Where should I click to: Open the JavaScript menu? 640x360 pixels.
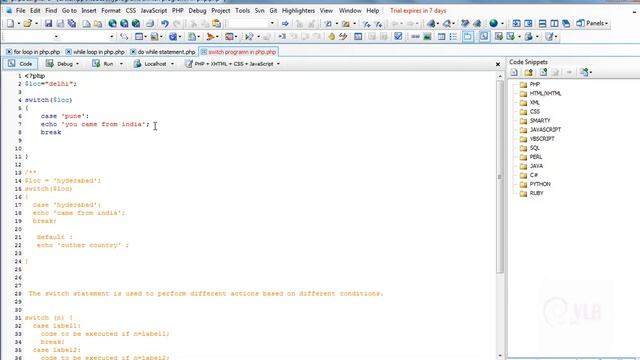[154, 11]
